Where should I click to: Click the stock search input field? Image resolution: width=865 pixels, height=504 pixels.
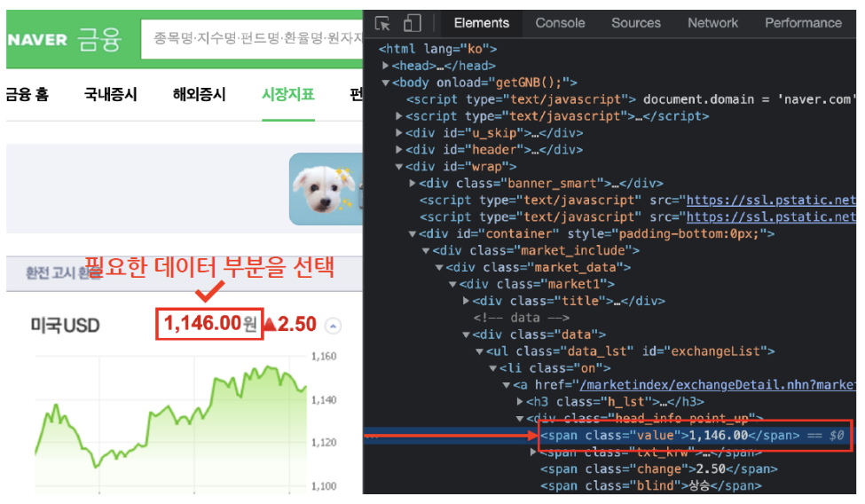coord(252,39)
